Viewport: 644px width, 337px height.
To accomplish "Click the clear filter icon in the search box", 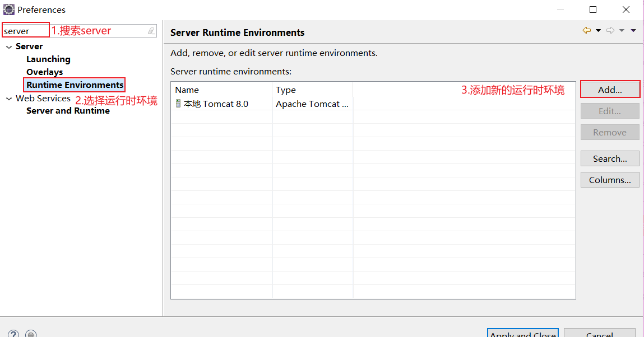I will pos(151,31).
